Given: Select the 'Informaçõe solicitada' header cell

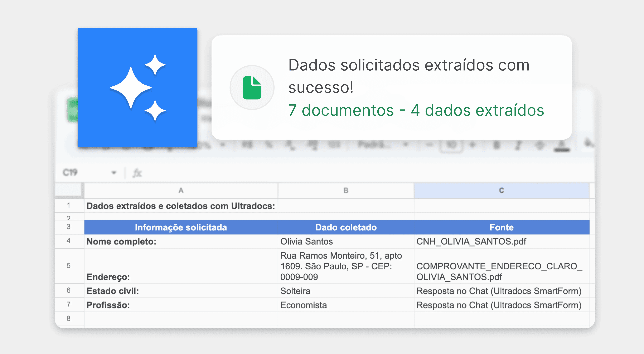Looking at the screenshot, I should click(x=181, y=227).
